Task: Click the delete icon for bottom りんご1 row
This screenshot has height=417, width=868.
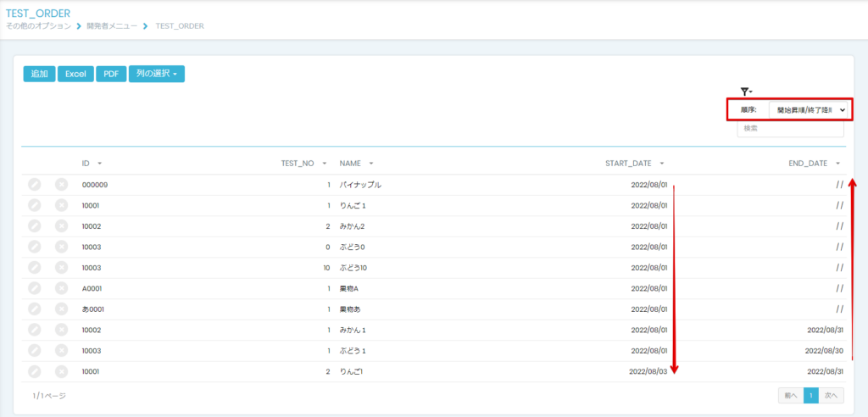Action: click(61, 371)
